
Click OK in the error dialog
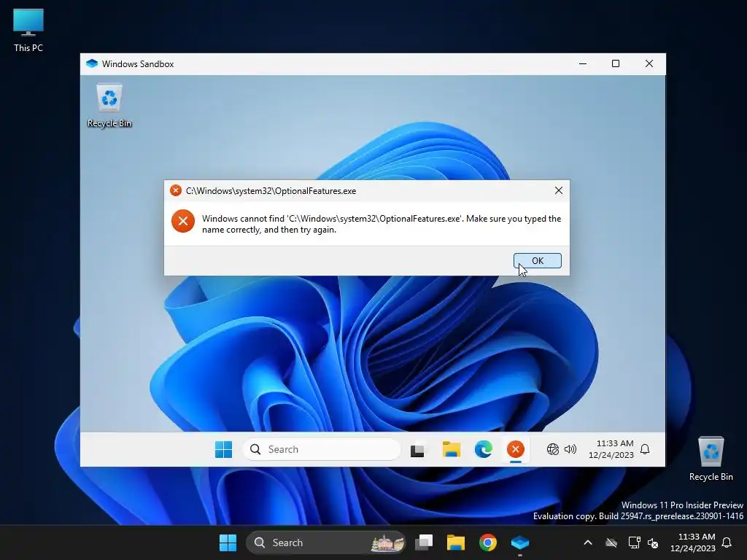pos(538,260)
